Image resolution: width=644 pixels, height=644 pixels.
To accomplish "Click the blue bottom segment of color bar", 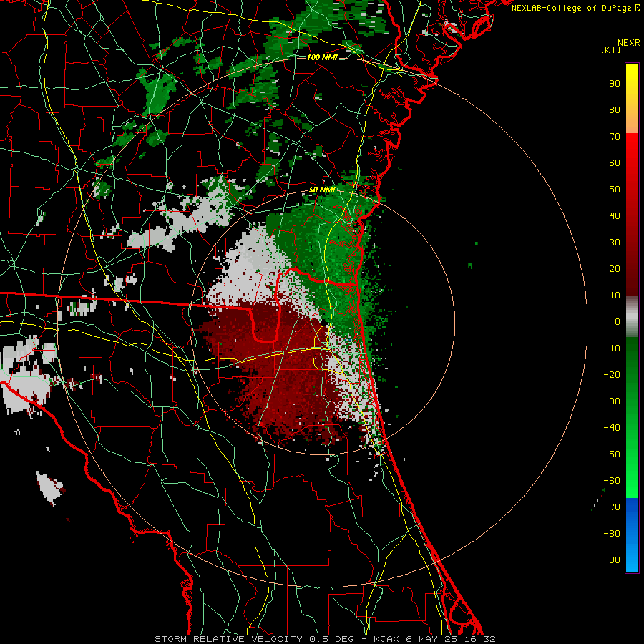I will click(x=632, y=535).
